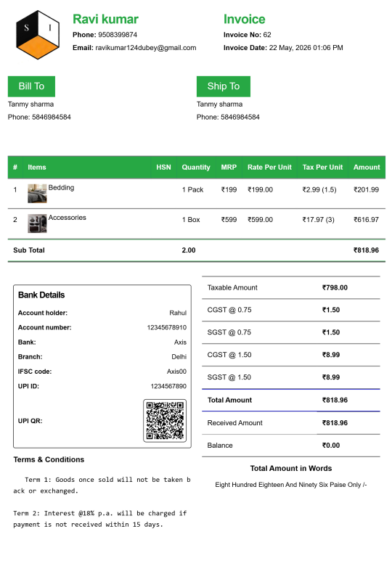The image size is (392, 574).
Task: Click the SGST @ 1.50 label
Action: pos(229,377)
